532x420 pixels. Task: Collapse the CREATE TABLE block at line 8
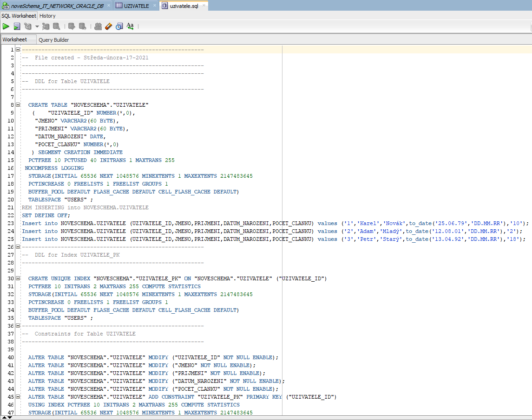click(x=18, y=105)
